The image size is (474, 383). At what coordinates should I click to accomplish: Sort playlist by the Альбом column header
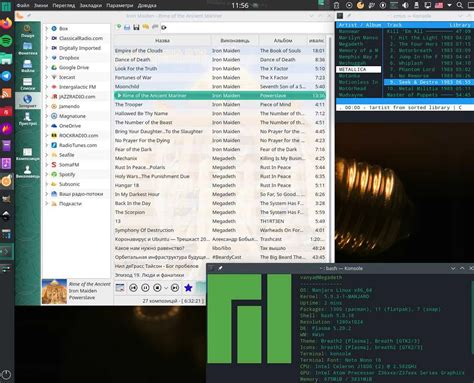point(283,40)
